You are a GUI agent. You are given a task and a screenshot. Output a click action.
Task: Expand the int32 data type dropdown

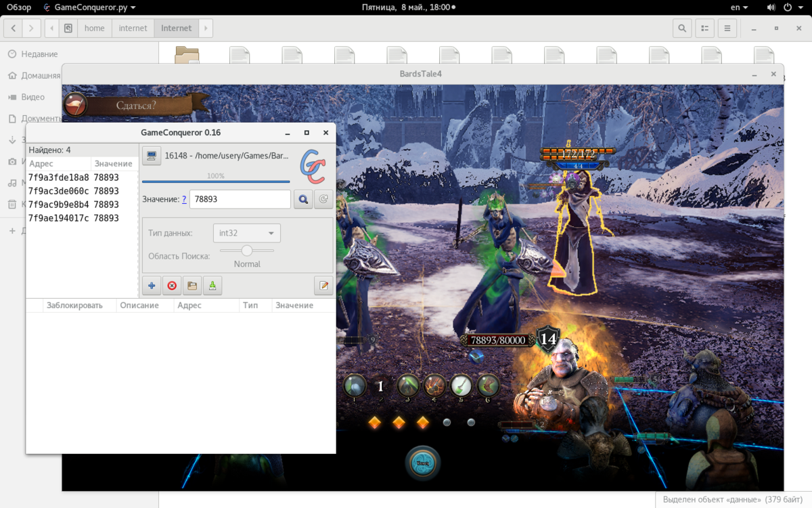[x=247, y=233]
